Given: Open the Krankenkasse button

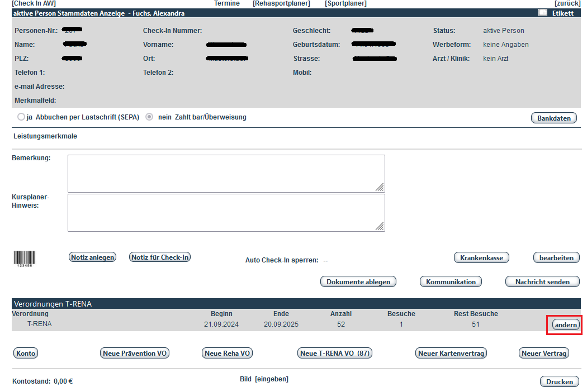Looking at the screenshot, I should (x=481, y=257).
